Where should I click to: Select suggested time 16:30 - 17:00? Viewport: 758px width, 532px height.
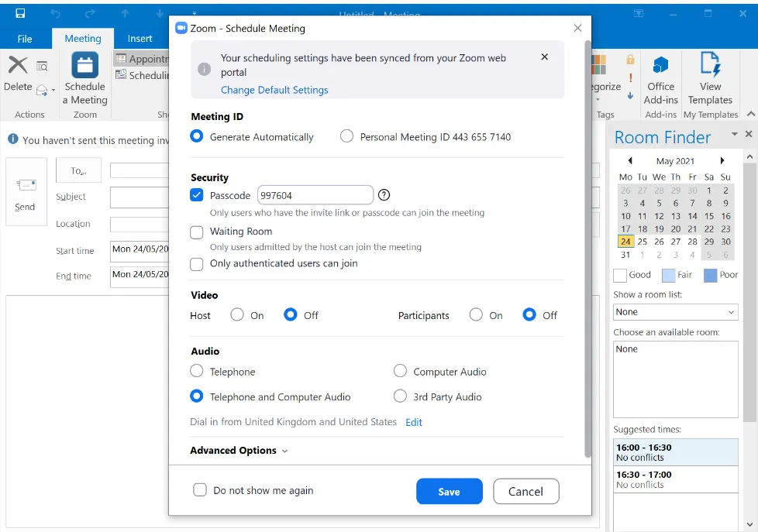pyautogui.click(x=675, y=479)
